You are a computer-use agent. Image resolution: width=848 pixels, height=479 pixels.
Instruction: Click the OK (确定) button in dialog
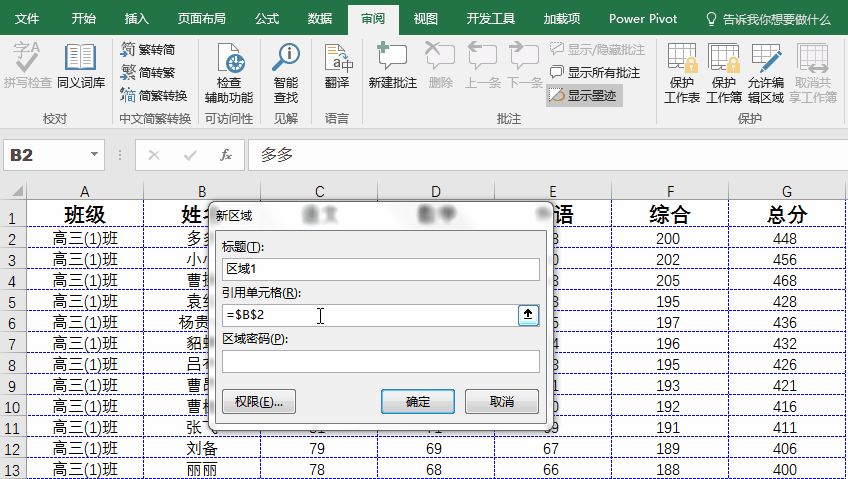[418, 402]
